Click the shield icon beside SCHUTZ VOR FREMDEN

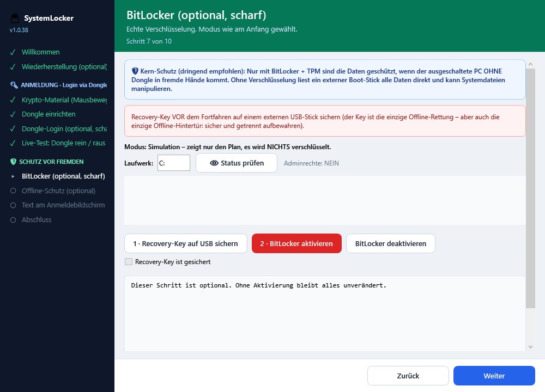14,162
